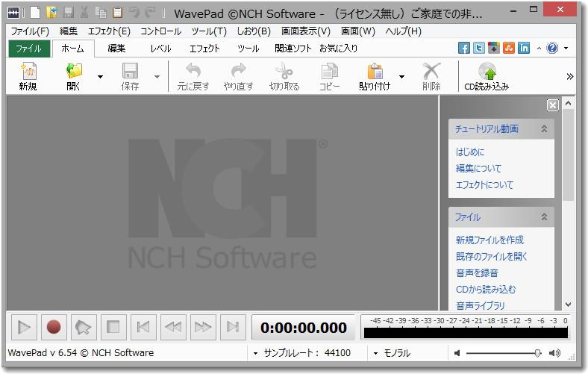Open the ツール(T) menu
The height and width of the screenshot is (374, 588).
[x=209, y=31]
